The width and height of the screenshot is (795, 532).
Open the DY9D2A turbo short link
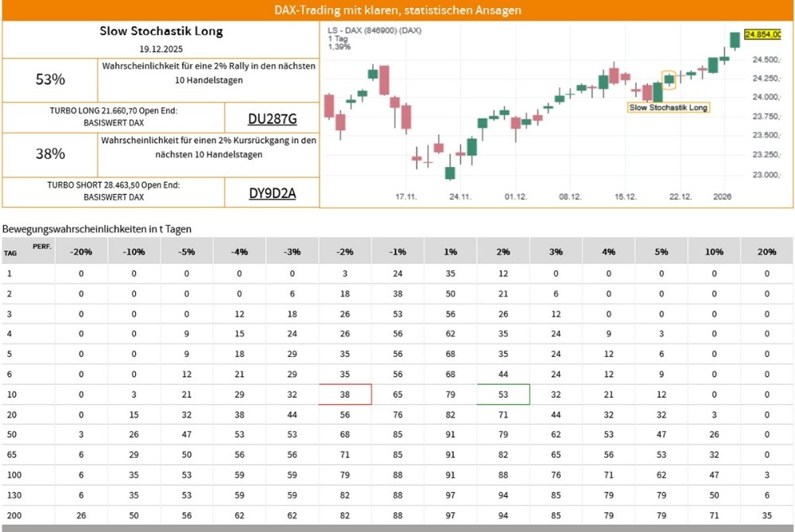[x=272, y=192]
